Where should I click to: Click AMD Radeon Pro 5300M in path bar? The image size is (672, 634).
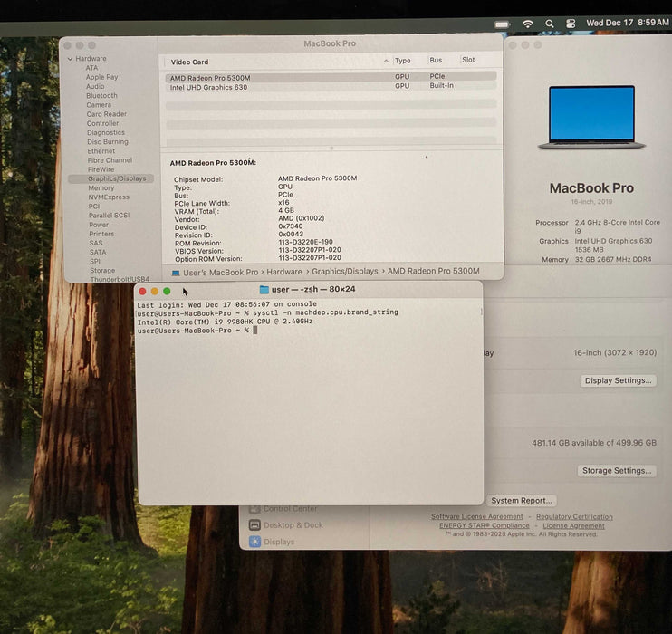(433, 271)
